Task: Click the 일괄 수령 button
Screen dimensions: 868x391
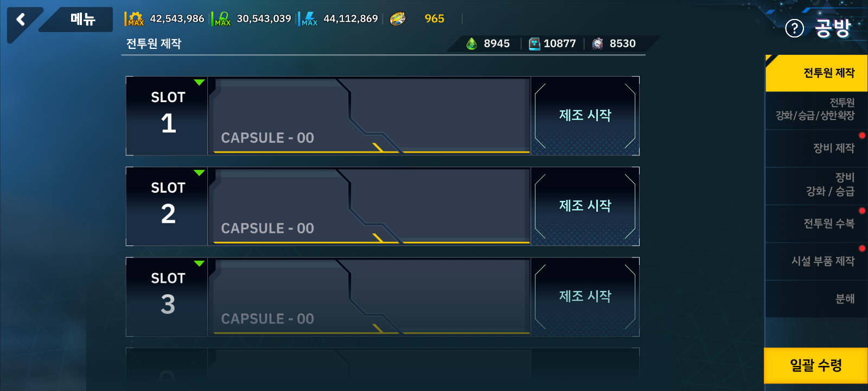Action: click(x=816, y=365)
